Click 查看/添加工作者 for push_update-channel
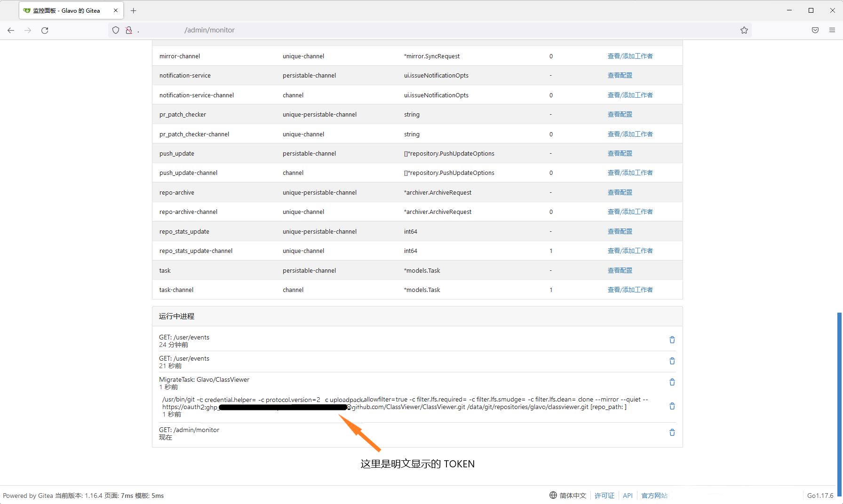The height and width of the screenshot is (504, 843). (x=630, y=173)
